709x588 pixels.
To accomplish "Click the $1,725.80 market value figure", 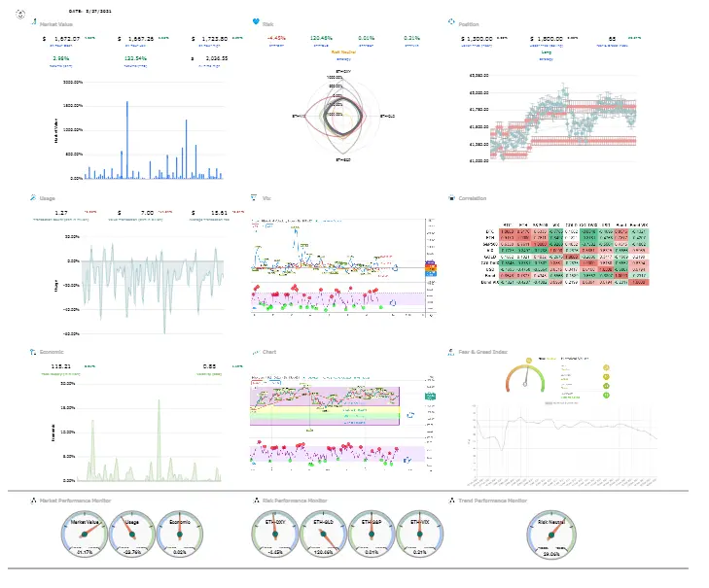I will pyautogui.click(x=210, y=39).
